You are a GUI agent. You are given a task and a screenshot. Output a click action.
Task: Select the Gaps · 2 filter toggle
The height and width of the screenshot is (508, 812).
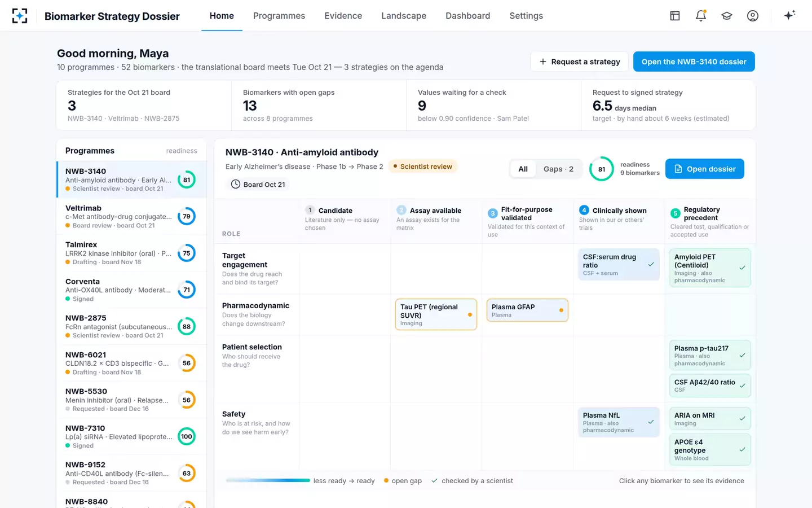point(558,169)
